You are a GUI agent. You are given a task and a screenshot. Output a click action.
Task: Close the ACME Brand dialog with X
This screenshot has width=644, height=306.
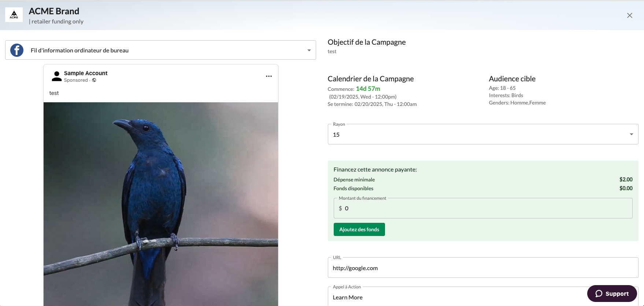(x=630, y=15)
